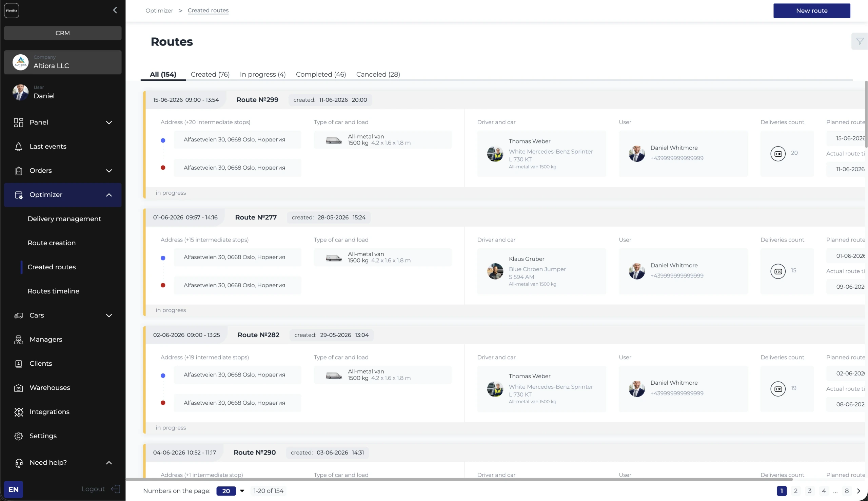This screenshot has width=868, height=501.
Task: Go to page 8
Action: coord(847,491)
